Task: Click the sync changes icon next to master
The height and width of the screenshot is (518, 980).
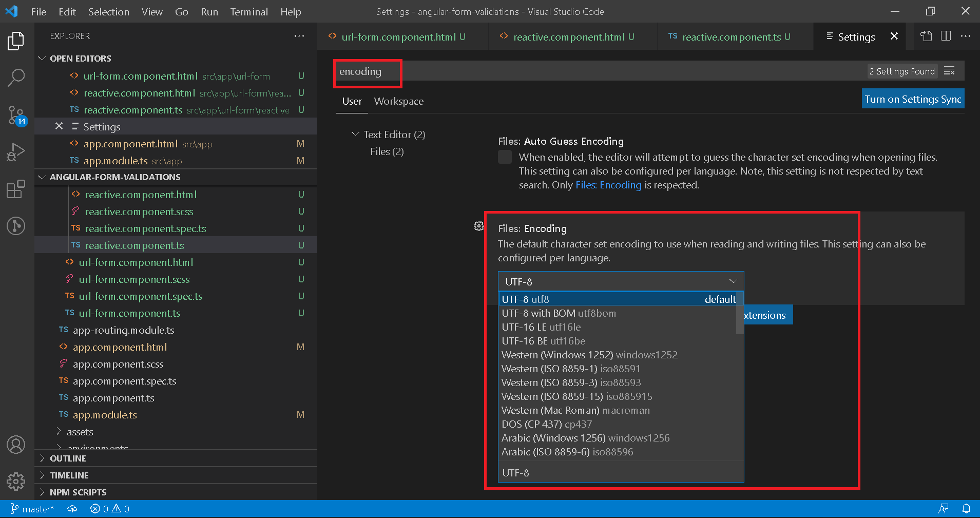Action: 72,508
